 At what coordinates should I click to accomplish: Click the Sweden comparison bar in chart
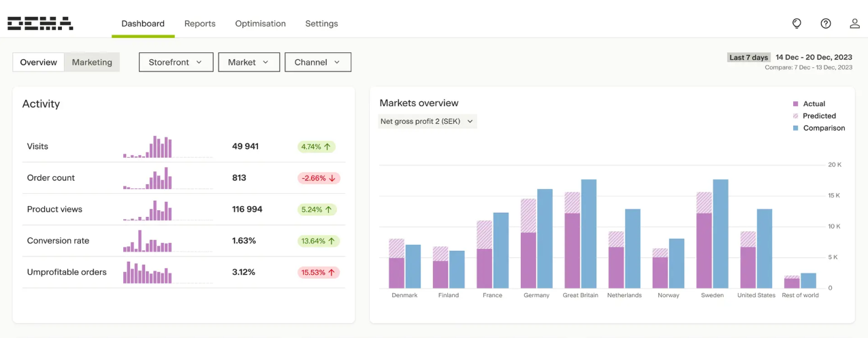(x=720, y=233)
